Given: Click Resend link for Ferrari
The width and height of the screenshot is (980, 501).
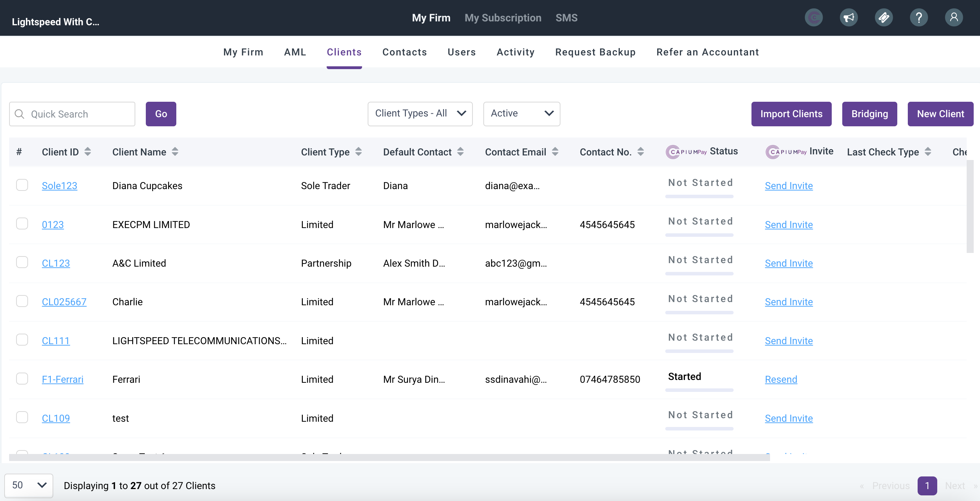Looking at the screenshot, I should tap(781, 380).
